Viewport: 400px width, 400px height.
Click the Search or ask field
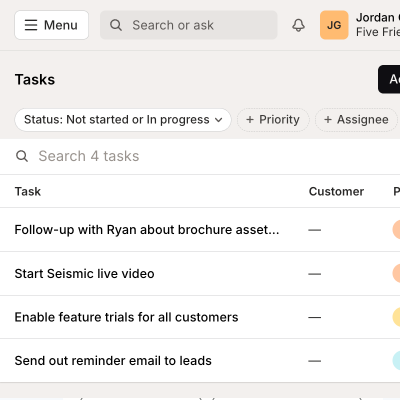pos(189,25)
